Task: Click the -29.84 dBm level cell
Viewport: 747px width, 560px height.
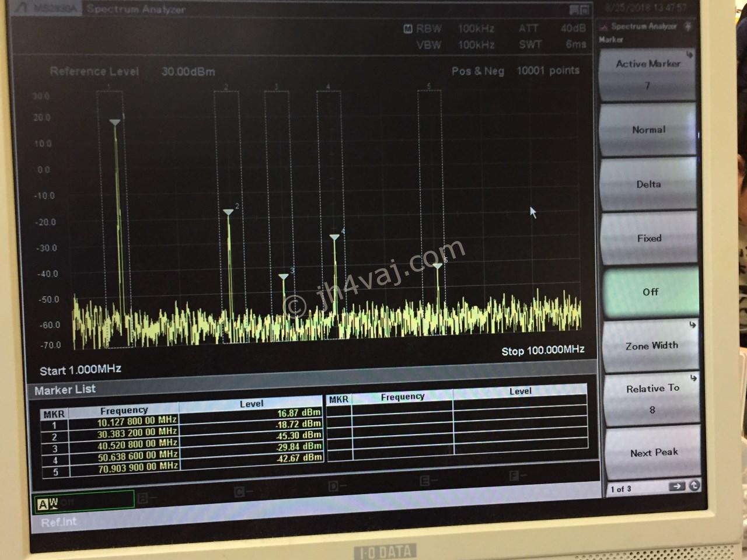Action: tap(298, 446)
